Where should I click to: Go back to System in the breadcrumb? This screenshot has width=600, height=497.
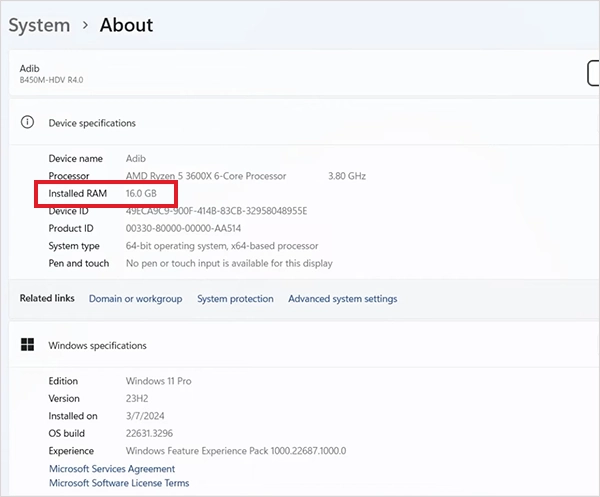coord(39,26)
